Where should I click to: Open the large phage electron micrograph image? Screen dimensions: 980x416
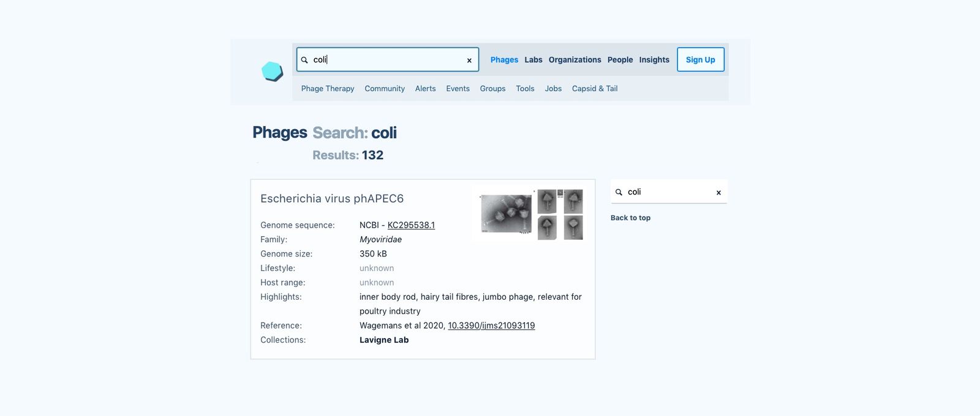[506, 214]
